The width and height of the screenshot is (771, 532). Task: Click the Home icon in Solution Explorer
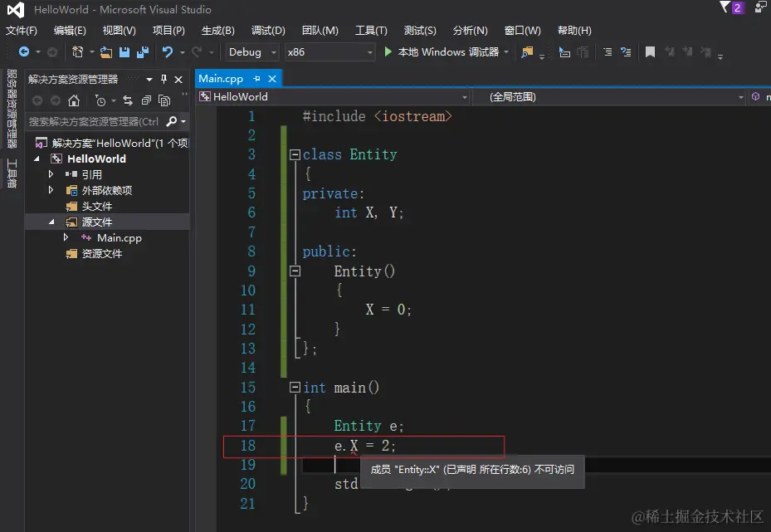(x=74, y=100)
